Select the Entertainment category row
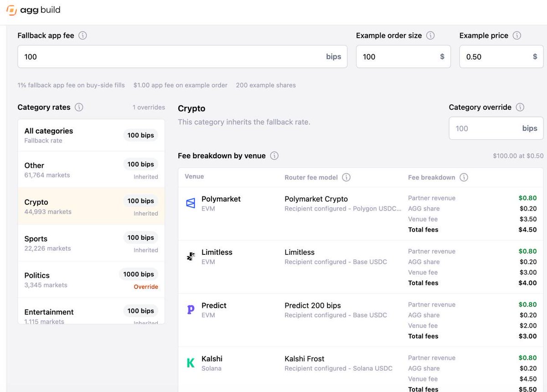The image size is (547, 392). [x=91, y=311]
